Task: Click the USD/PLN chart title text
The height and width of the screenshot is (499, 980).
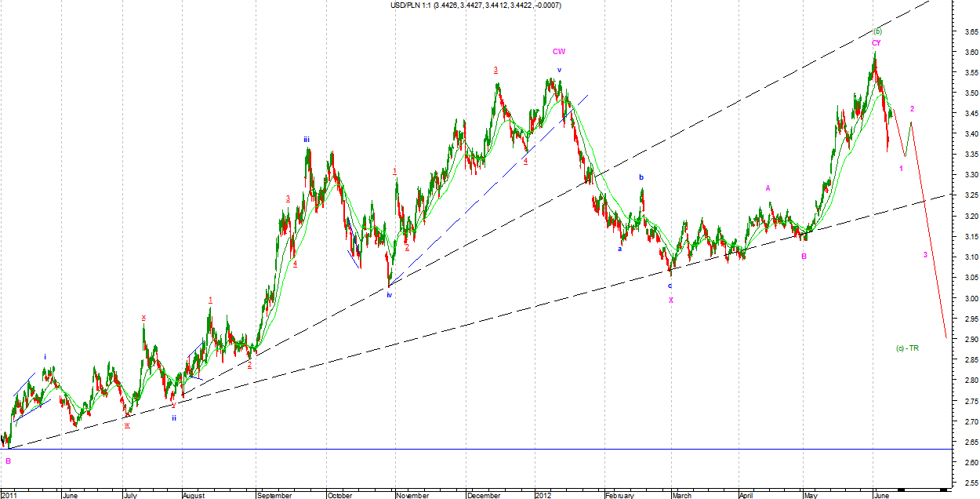Action: pyautogui.click(x=475, y=5)
